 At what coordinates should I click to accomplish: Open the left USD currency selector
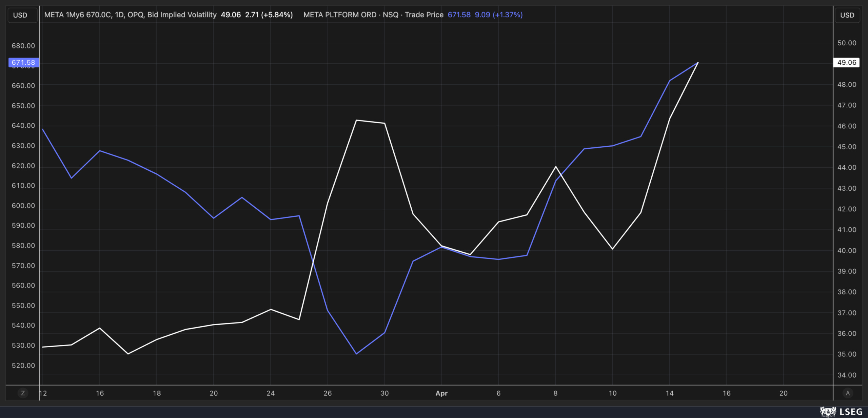[x=20, y=15]
